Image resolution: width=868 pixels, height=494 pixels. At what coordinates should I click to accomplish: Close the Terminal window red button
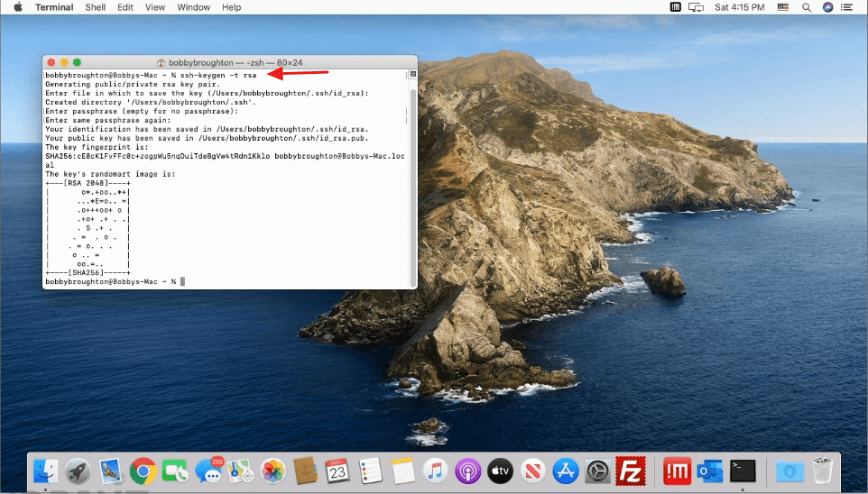click(51, 62)
